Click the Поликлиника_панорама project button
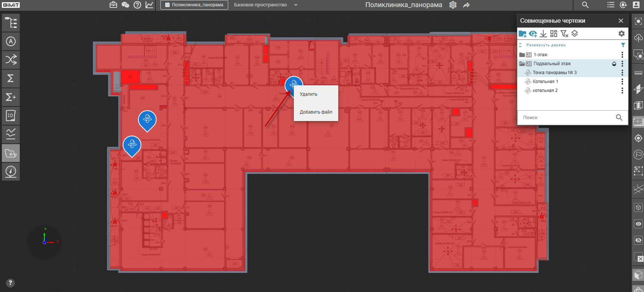Viewport: 644px width, 292px height. click(x=194, y=5)
